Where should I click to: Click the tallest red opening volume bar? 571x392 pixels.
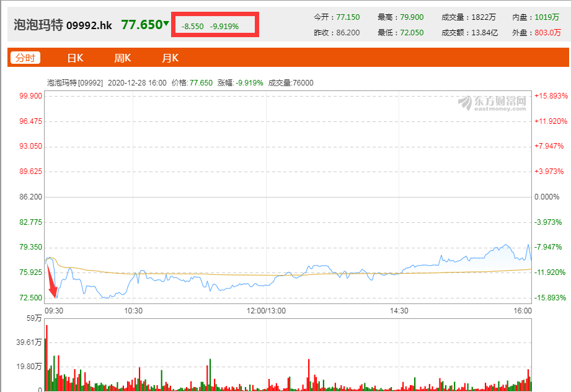click(x=46, y=358)
